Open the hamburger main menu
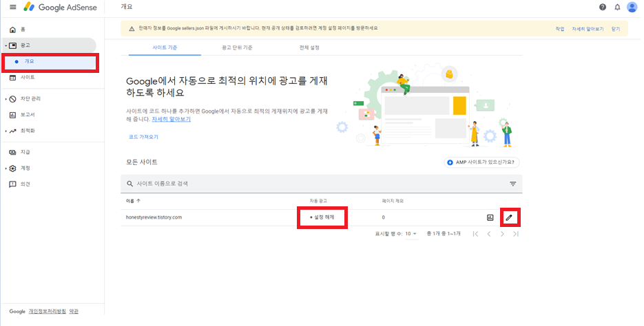644x326 pixels. (x=13, y=7)
